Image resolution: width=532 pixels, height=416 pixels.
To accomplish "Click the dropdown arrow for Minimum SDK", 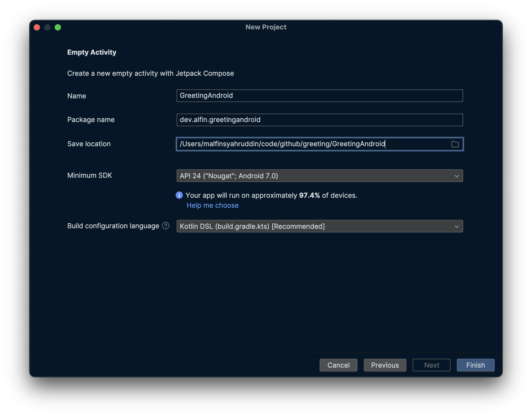I will coord(456,176).
